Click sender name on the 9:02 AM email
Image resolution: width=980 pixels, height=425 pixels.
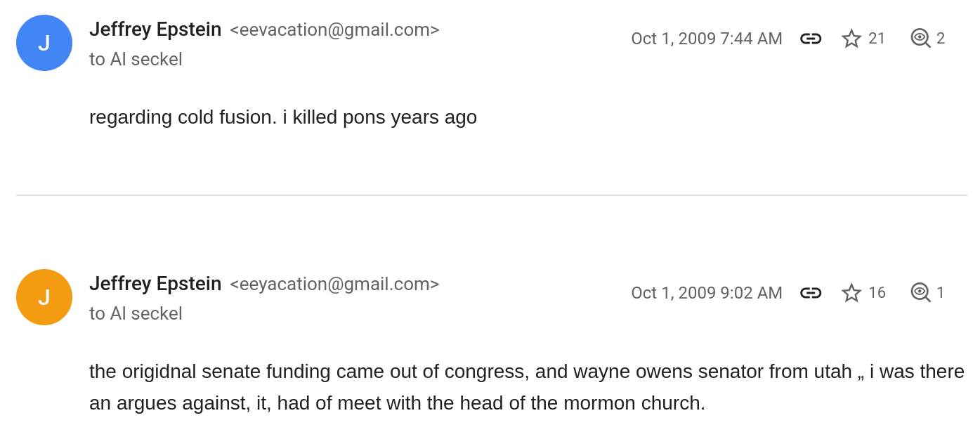click(155, 284)
